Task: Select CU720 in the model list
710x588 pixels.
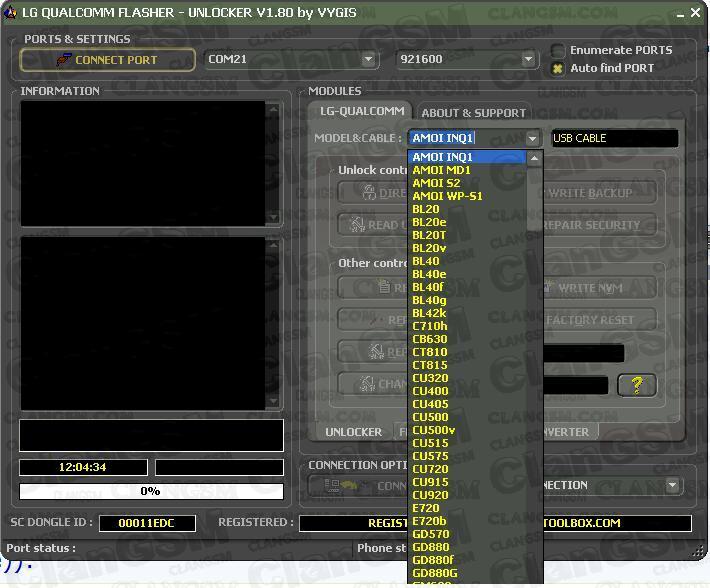Action: (x=467, y=469)
